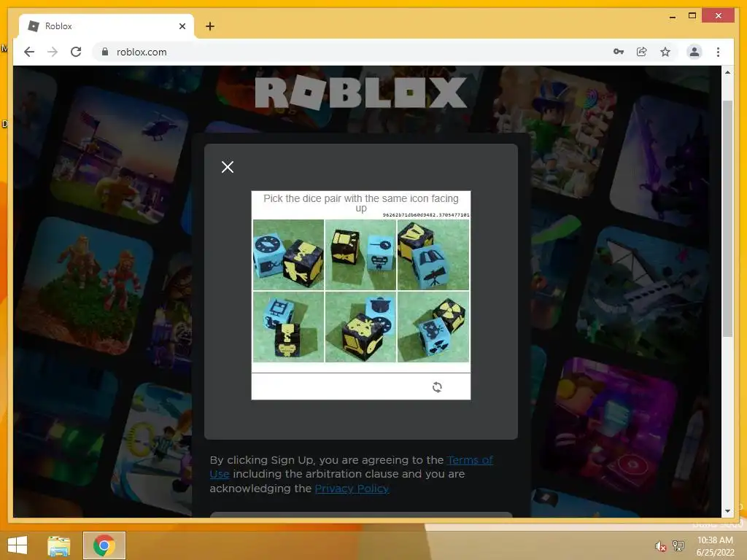Open File Explorer from the taskbar

(x=58, y=545)
